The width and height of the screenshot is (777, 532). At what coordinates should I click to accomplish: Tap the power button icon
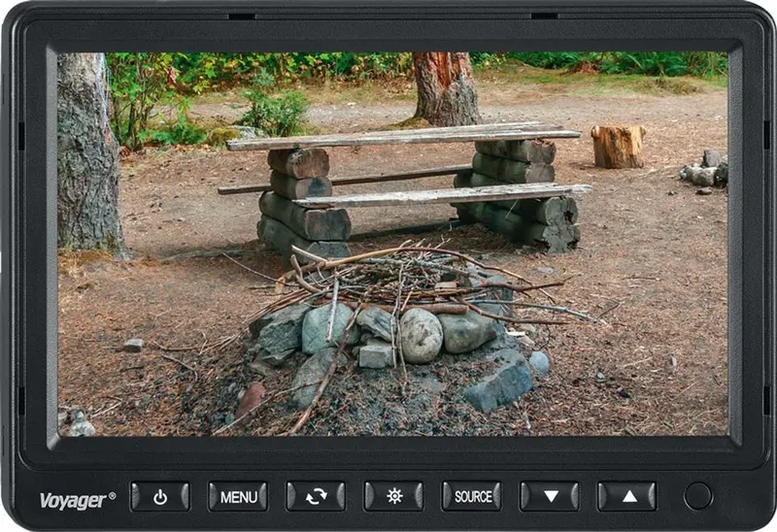pyautogui.click(x=160, y=496)
